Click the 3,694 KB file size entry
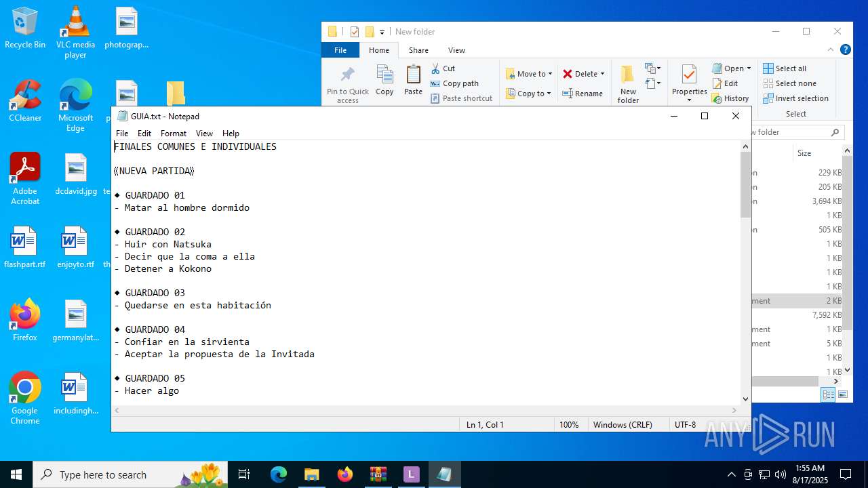This screenshot has height=488, width=868. pyautogui.click(x=827, y=201)
